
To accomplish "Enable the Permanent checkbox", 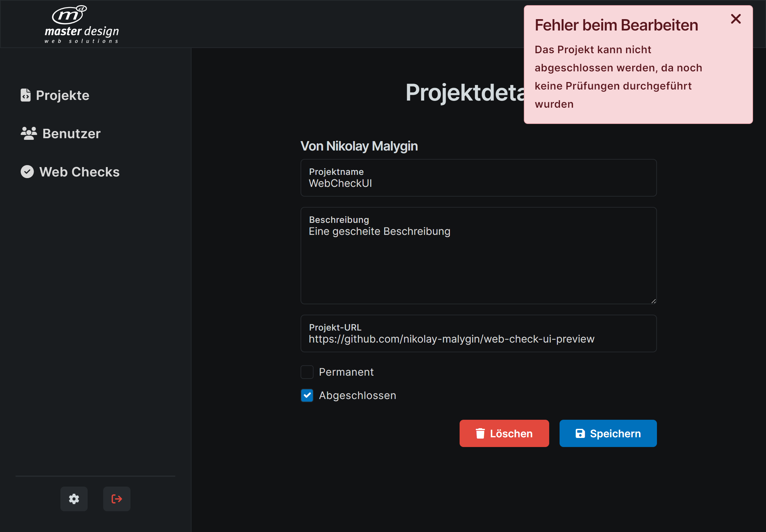I will (307, 372).
